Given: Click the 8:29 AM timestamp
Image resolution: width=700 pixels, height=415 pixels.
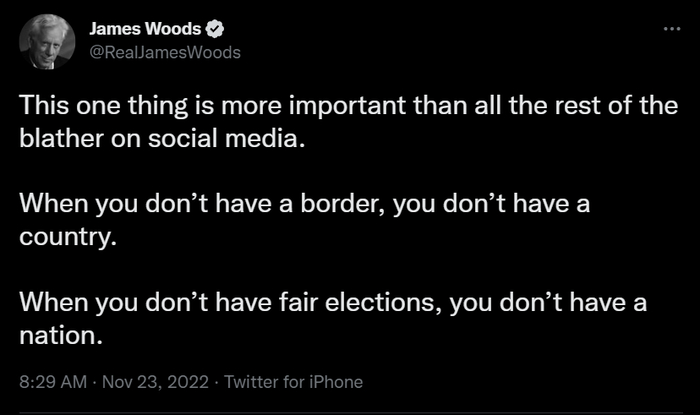Looking at the screenshot, I should 49,381.
